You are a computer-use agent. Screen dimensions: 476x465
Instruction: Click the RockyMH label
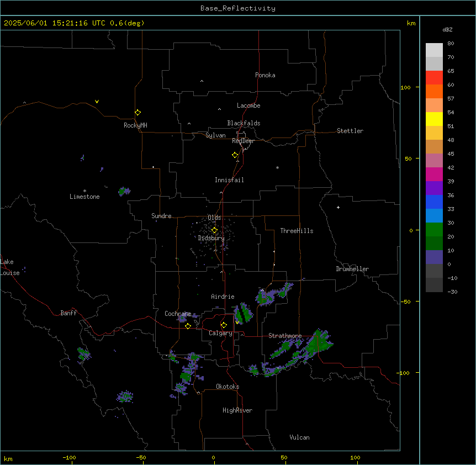(x=135, y=125)
